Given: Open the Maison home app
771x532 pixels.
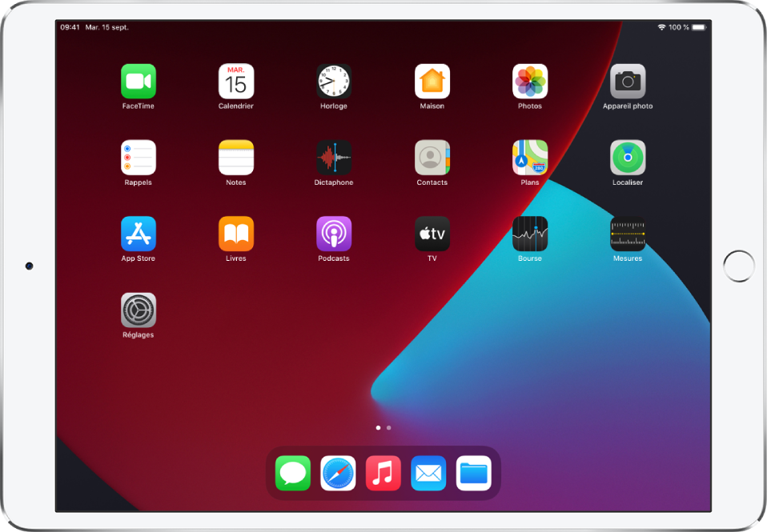Looking at the screenshot, I should [x=432, y=82].
